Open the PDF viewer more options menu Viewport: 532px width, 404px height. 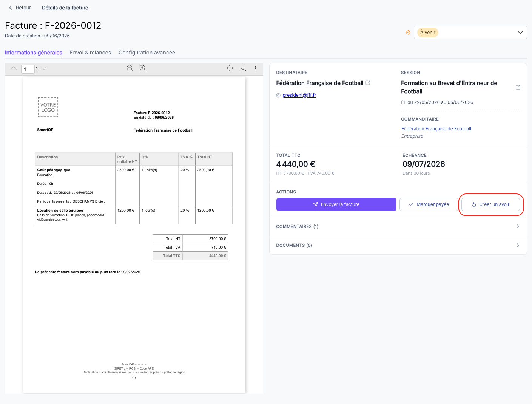(x=256, y=68)
